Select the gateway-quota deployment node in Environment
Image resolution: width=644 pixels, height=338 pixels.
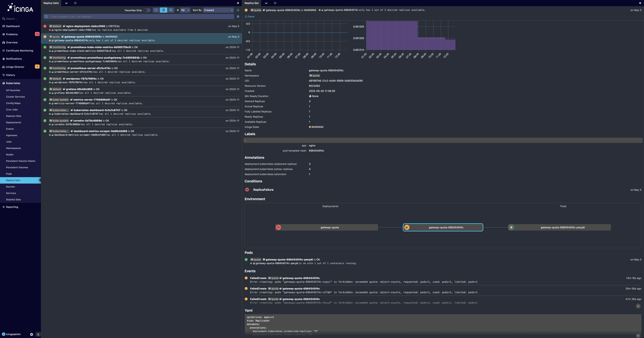click(330, 227)
